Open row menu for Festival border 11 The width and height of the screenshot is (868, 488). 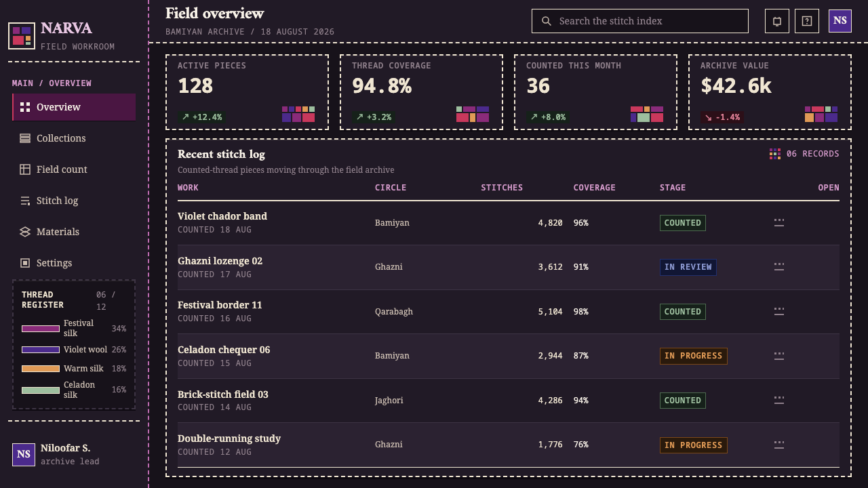[779, 311]
